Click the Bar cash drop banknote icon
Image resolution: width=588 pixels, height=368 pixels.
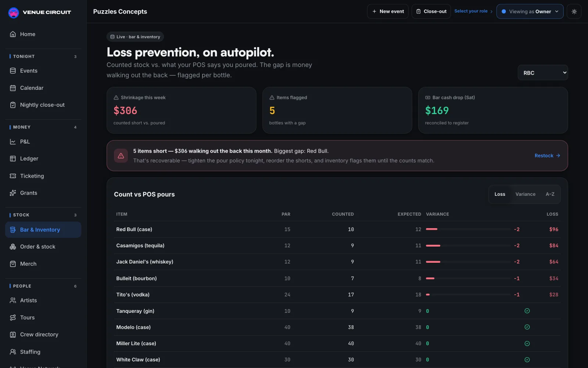(x=428, y=98)
